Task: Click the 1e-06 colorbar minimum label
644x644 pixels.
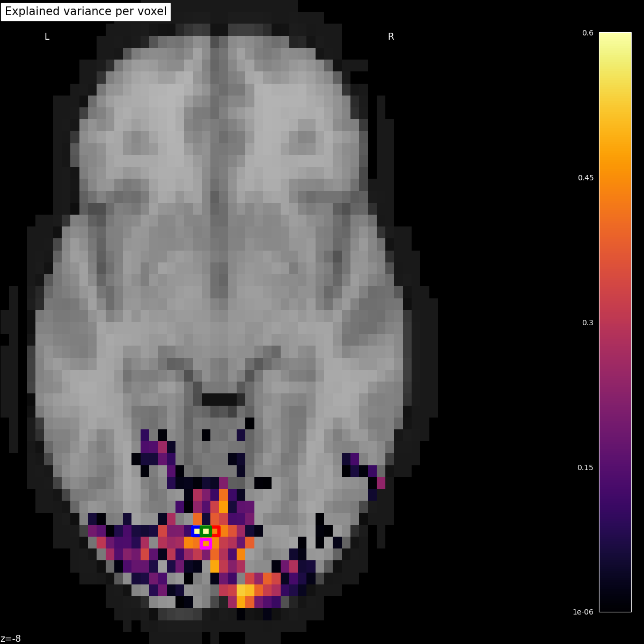Action: [x=583, y=612]
